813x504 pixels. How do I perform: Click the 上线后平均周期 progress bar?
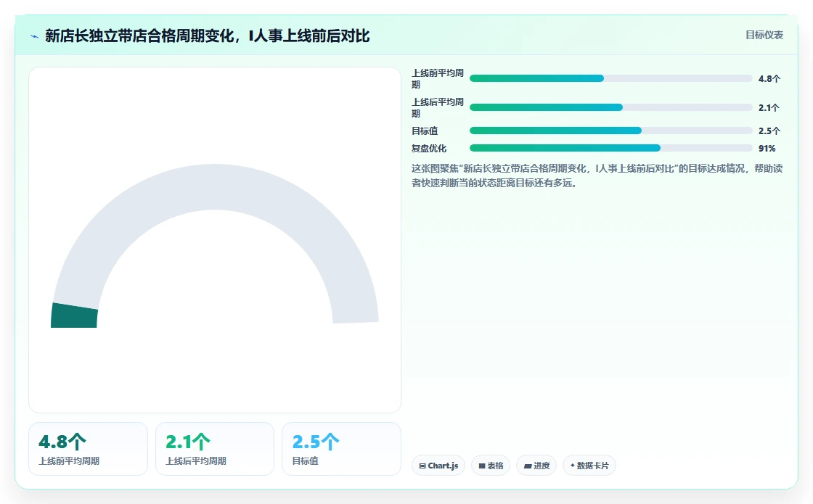click(x=610, y=107)
